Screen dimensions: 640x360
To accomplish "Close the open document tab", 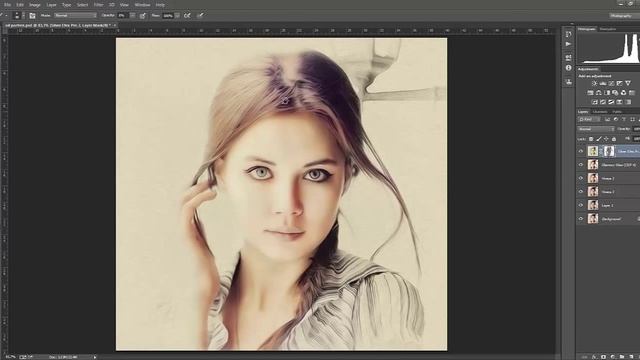I will pos(115,25).
